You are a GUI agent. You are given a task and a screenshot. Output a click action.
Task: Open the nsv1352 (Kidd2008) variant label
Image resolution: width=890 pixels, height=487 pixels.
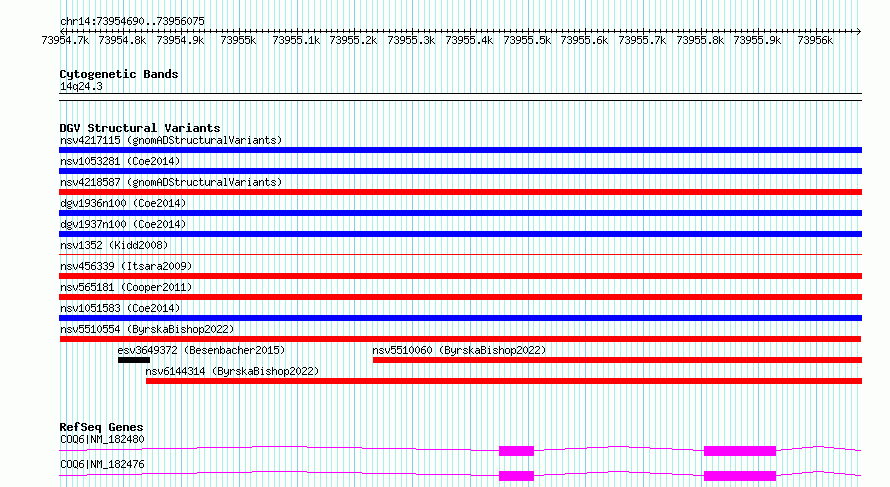[114, 245]
